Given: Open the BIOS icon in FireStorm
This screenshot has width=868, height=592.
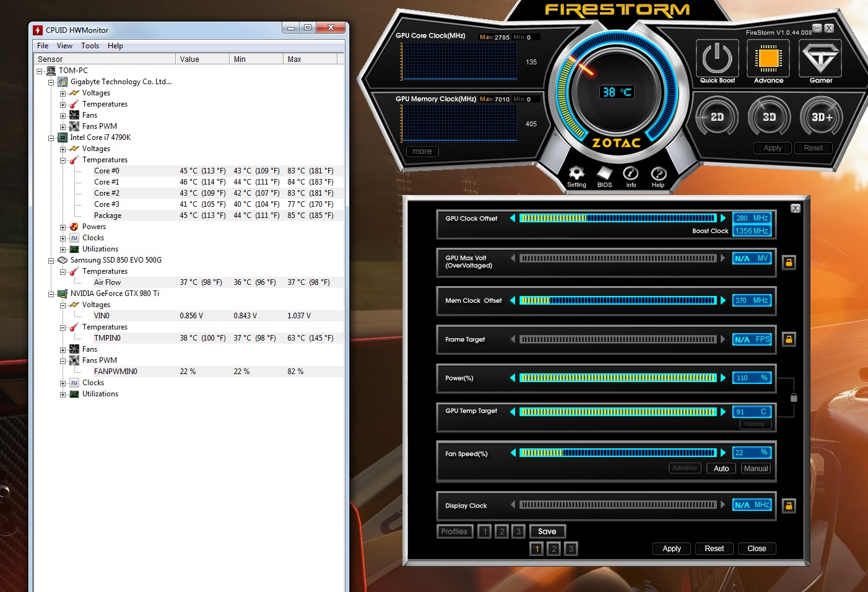Looking at the screenshot, I should [604, 173].
